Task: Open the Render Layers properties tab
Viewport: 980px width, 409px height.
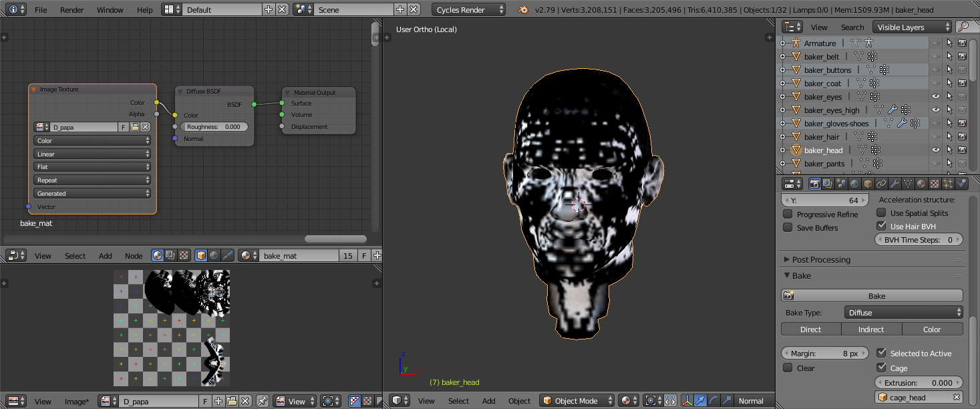Action: (828, 183)
